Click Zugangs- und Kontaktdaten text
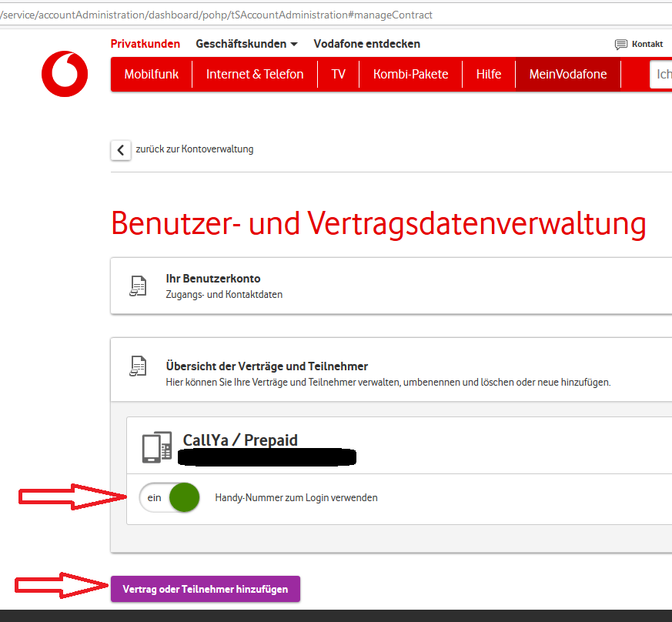Screen dimensions: 672x622 (x=224, y=295)
